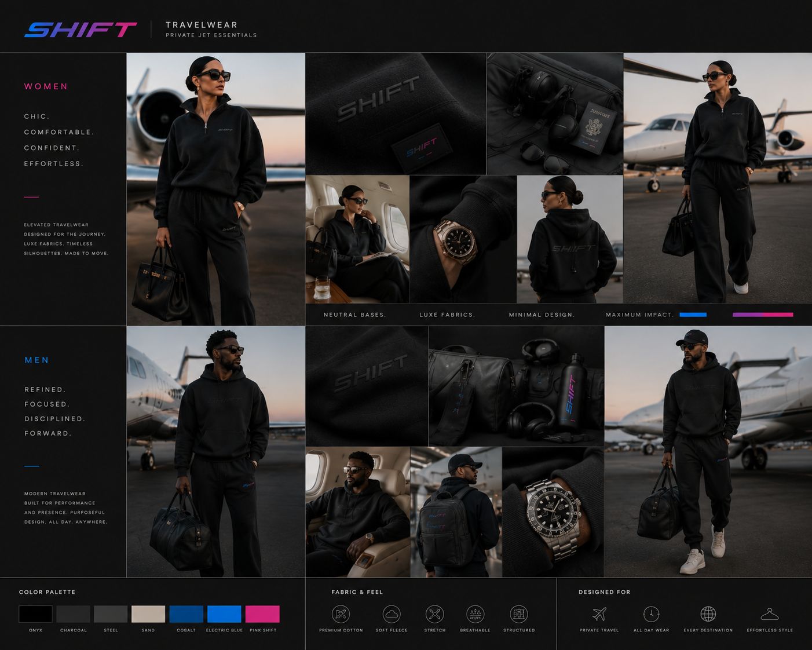
Task: Select the word COMFORTABLE.
Action: coord(59,132)
